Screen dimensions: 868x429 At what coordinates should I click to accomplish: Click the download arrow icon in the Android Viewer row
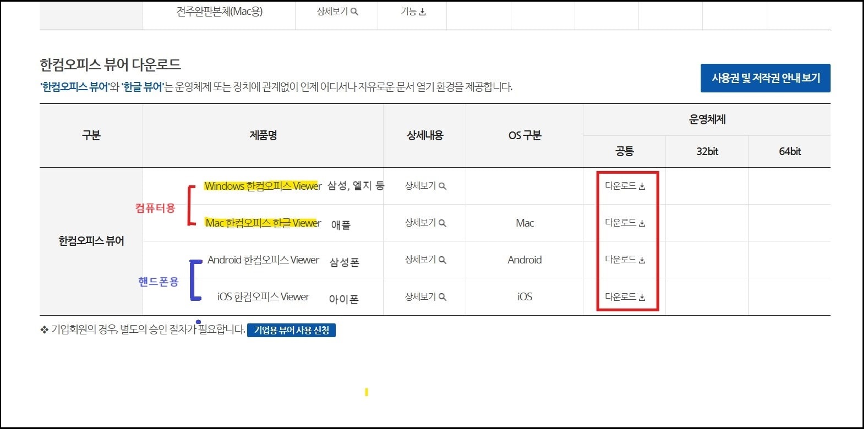point(642,260)
